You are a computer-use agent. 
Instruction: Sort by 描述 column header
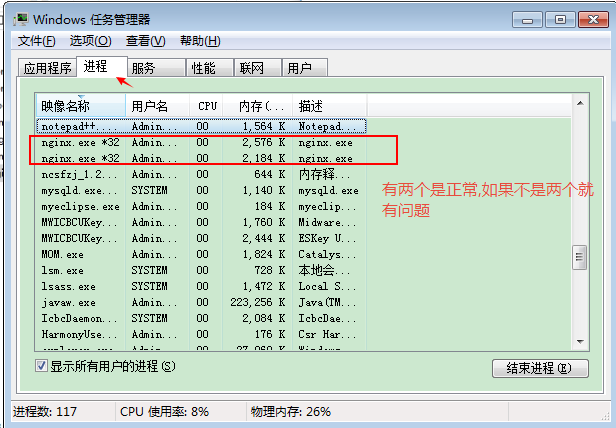[330, 106]
